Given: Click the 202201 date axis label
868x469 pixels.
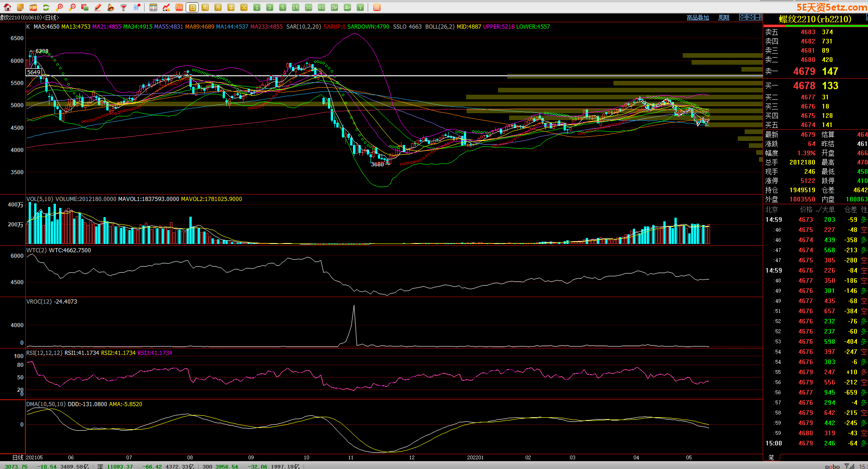Looking at the screenshot, I should 475,457.
